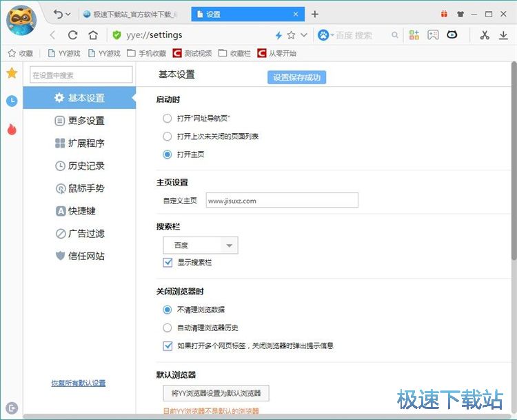This screenshot has width=517, height=420.
Task: Expand the address bar dropdown arrow
Action: tap(304, 35)
